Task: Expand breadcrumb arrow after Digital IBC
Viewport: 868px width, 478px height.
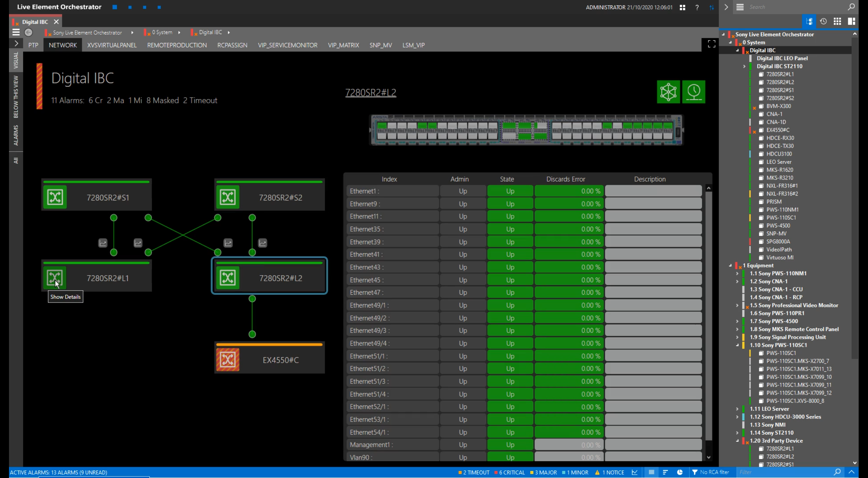Action: 228,33
